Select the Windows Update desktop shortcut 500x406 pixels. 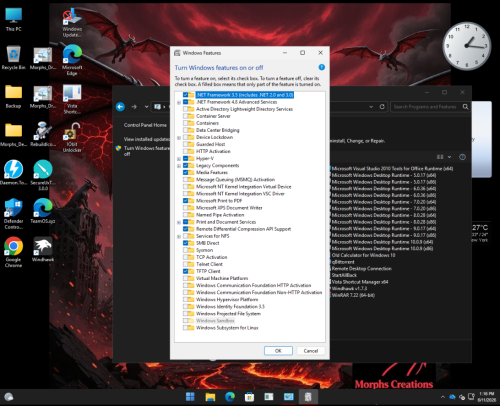coord(72,22)
